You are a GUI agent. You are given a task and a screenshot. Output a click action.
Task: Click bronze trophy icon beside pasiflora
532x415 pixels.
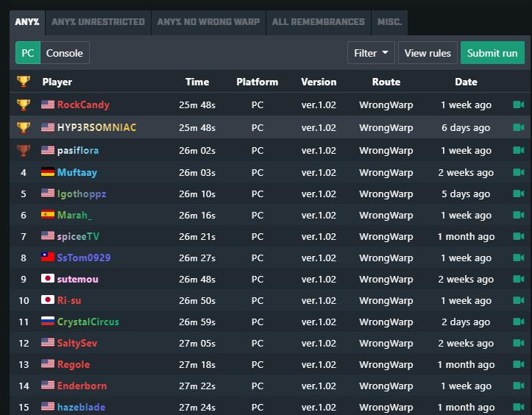pos(24,150)
